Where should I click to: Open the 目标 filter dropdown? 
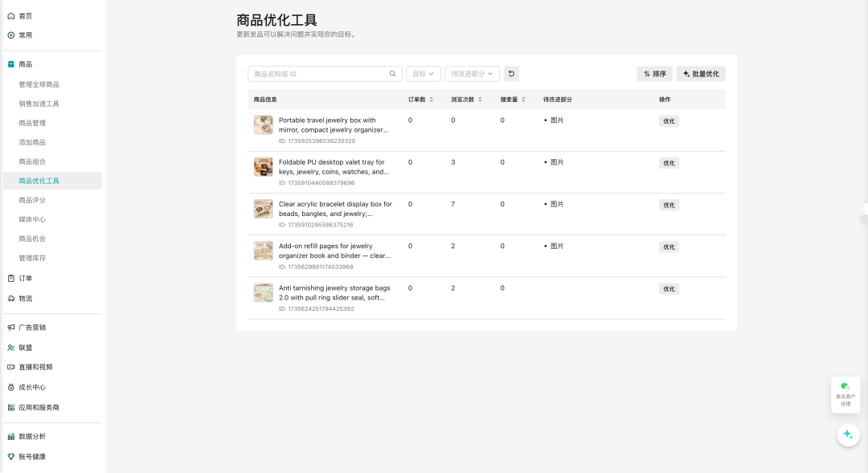click(423, 74)
